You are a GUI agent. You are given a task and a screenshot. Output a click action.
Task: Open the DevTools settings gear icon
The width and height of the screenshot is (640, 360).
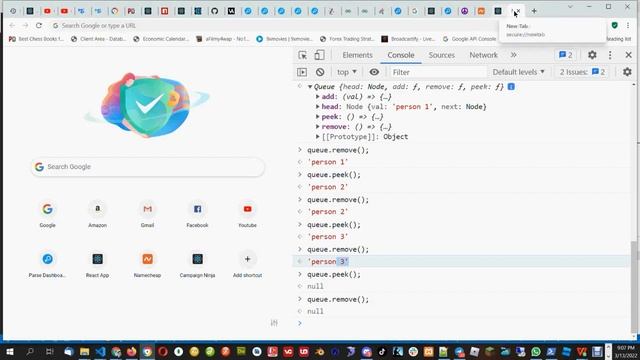coord(592,55)
